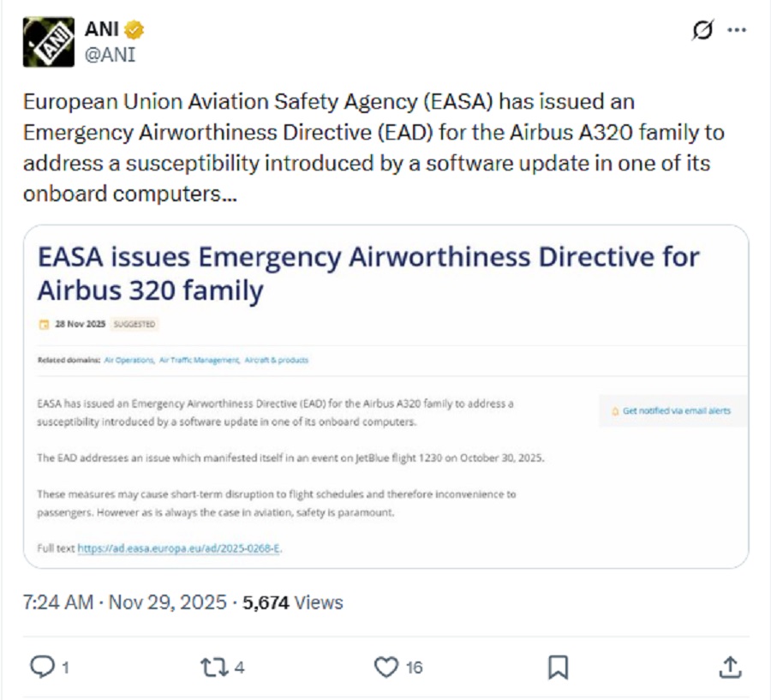
Task: Like the tweet with the heart icon
Action: coord(388,666)
